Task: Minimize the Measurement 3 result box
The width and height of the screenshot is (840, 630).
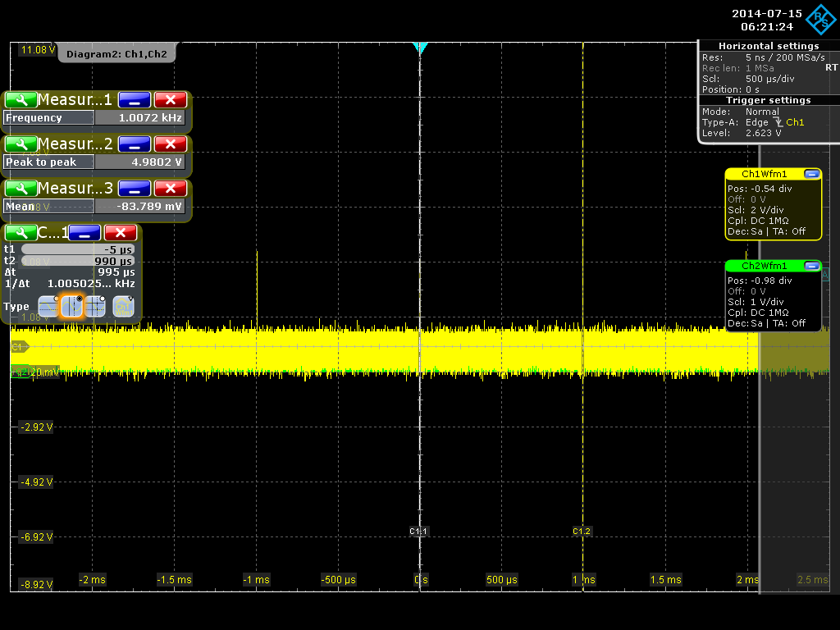Action: [135, 189]
